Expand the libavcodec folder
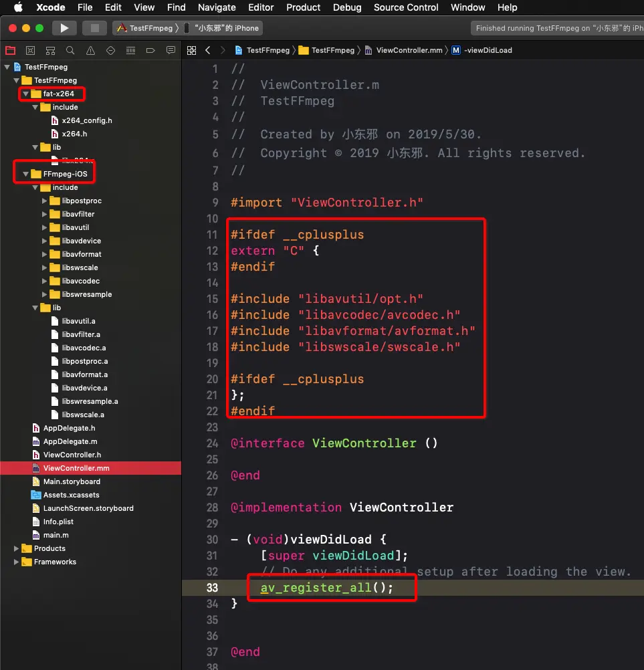The height and width of the screenshot is (670, 644). click(x=44, y=281)
